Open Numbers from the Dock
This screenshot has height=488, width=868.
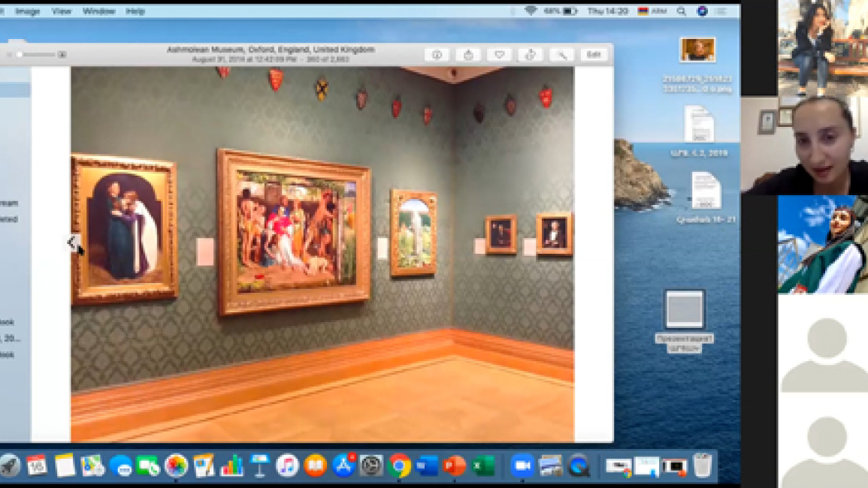click(x=231, y=466)
